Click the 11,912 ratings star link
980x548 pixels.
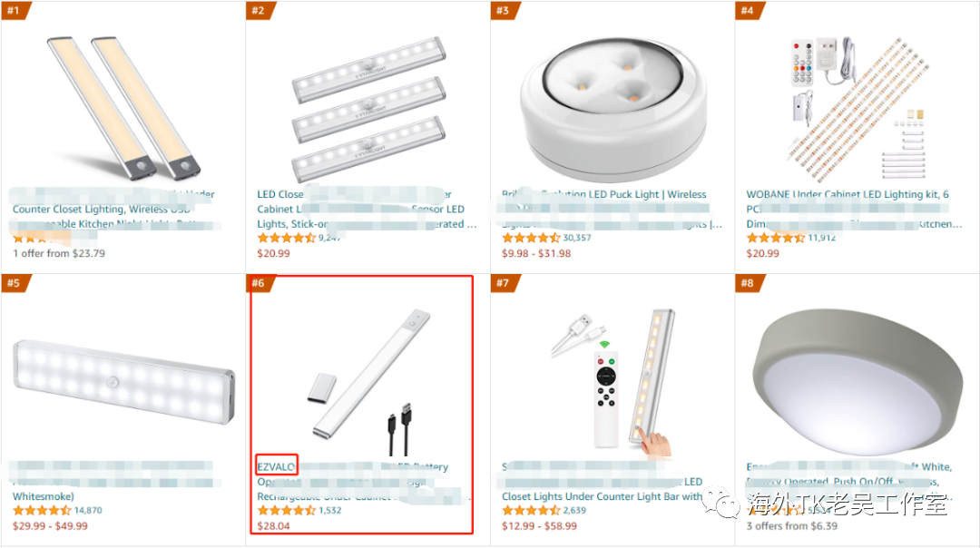point(790,238)
